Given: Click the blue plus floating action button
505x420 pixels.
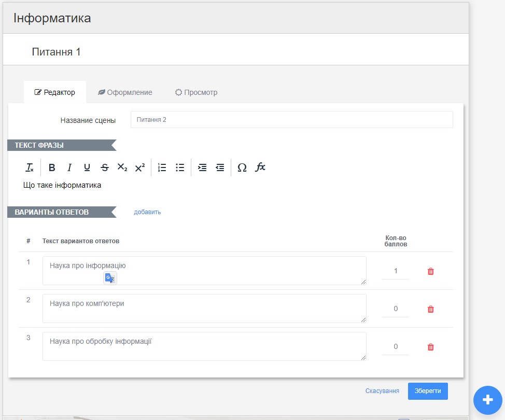Looking at the screenshot, I should pyautogui.click(x=487, y=400).
